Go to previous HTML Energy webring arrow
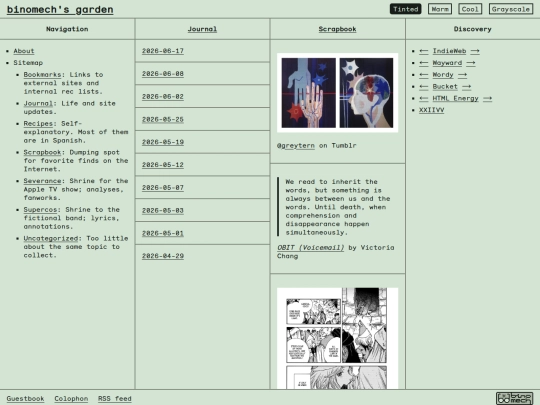 pos(424,98)
